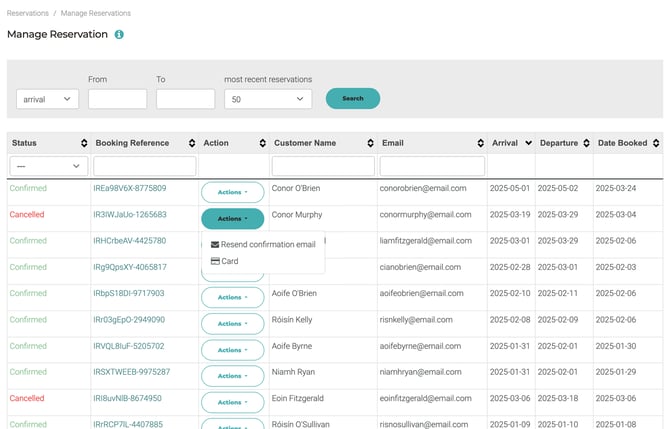Screen dimensions: 670x429
Task: Click customer name Conor Murphy
Action: click(297, 214)
